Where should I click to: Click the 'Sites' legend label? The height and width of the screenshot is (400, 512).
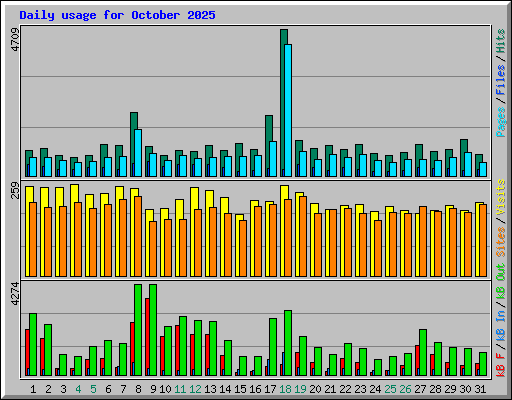click(501, 242)
